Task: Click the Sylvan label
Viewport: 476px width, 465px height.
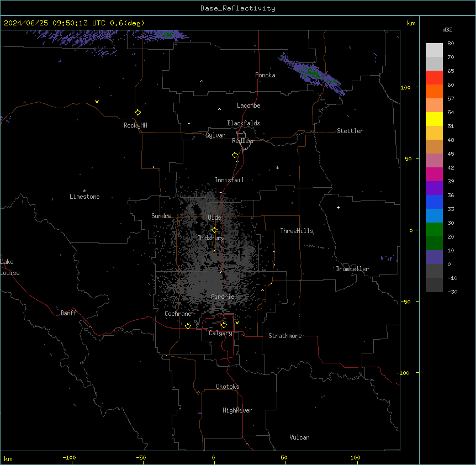Action: click(x=215, y=135)
